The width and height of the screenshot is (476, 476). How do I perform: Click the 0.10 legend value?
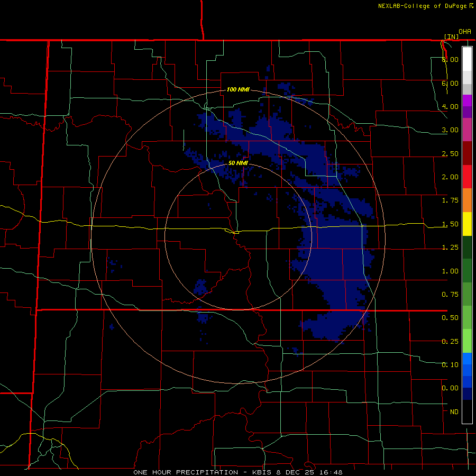pos(450,364)
